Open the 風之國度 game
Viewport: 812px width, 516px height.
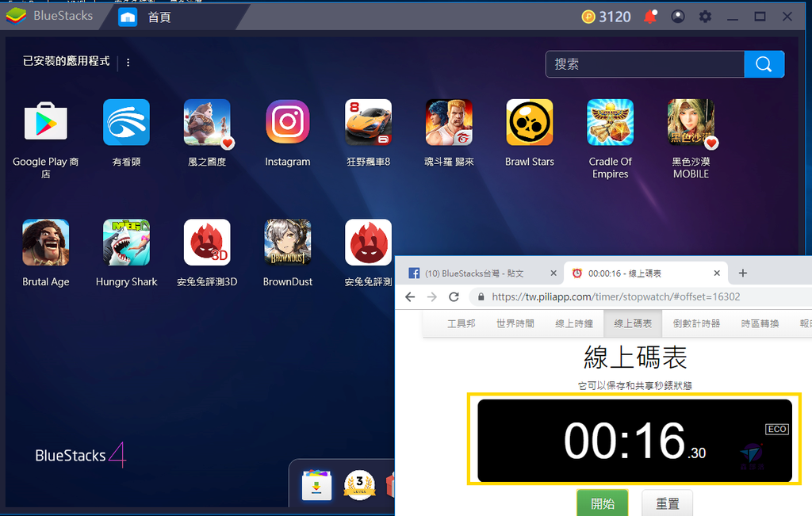(x=207, y=122)
